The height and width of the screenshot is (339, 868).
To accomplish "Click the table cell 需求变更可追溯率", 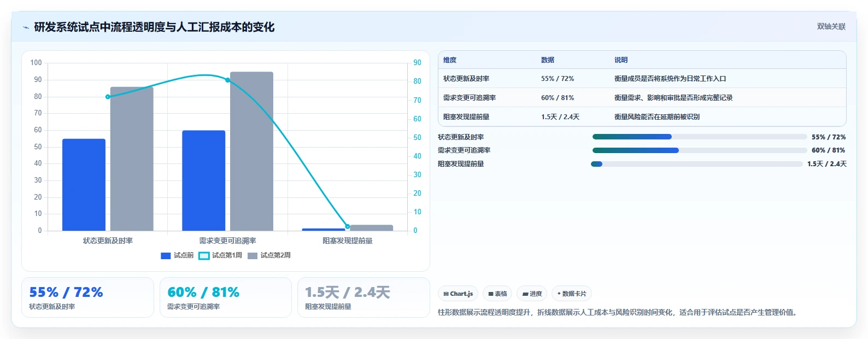I will click(470, 98).
